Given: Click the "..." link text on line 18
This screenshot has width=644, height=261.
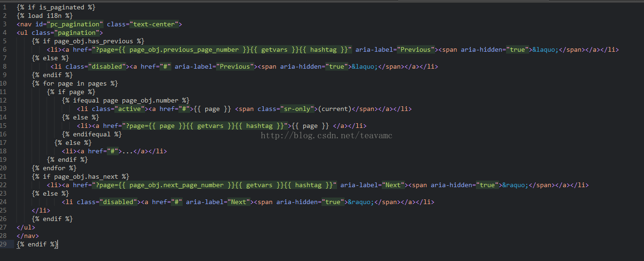Looking at the screenshot, I should (128, 151).
